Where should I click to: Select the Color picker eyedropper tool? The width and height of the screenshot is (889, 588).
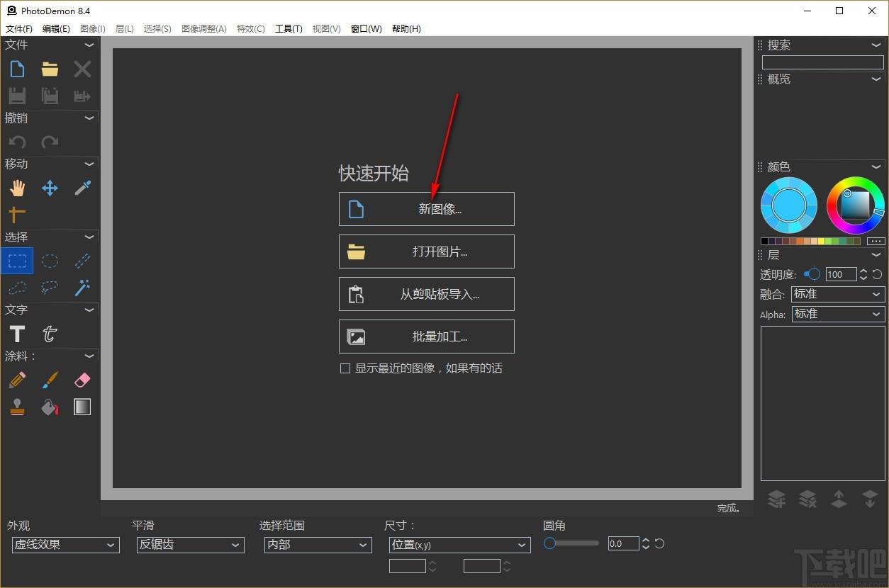(82, 188)
